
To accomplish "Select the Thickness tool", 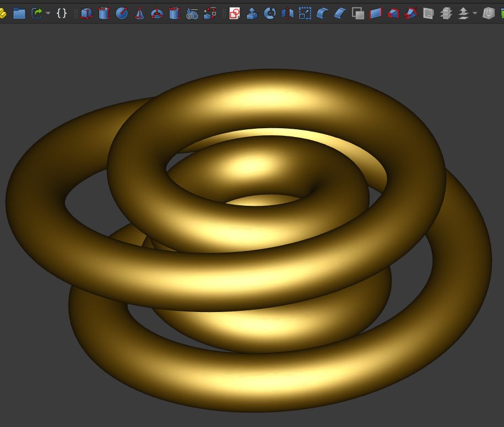I will (489, 14).
